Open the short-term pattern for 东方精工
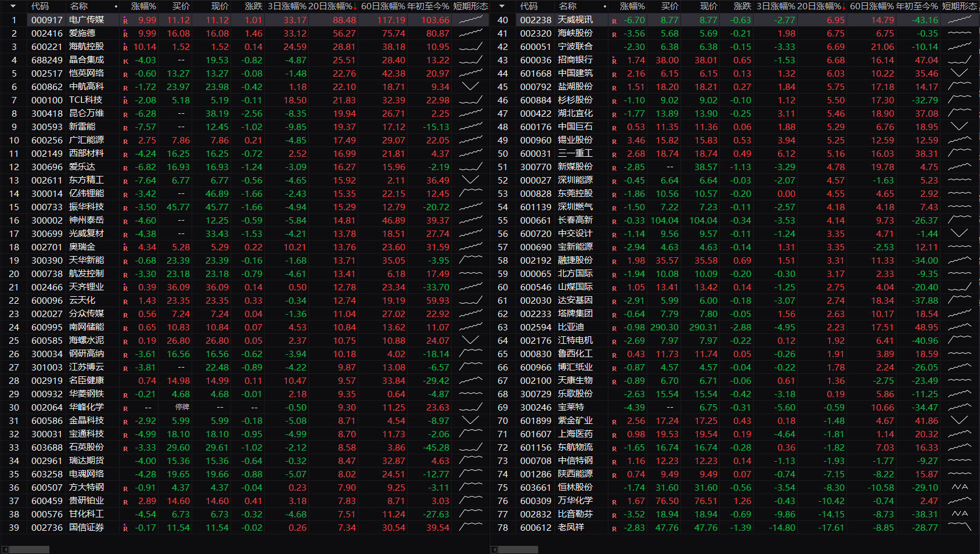This screenshot has height=554, width=980. 471,180
